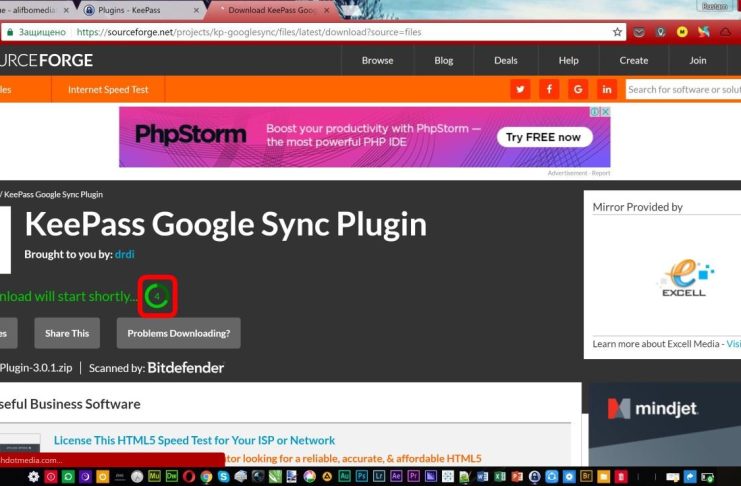The height and width of the screenshot is (486, 741).
Task: Open the Internet Speed Test link
Action: [108, 89]
